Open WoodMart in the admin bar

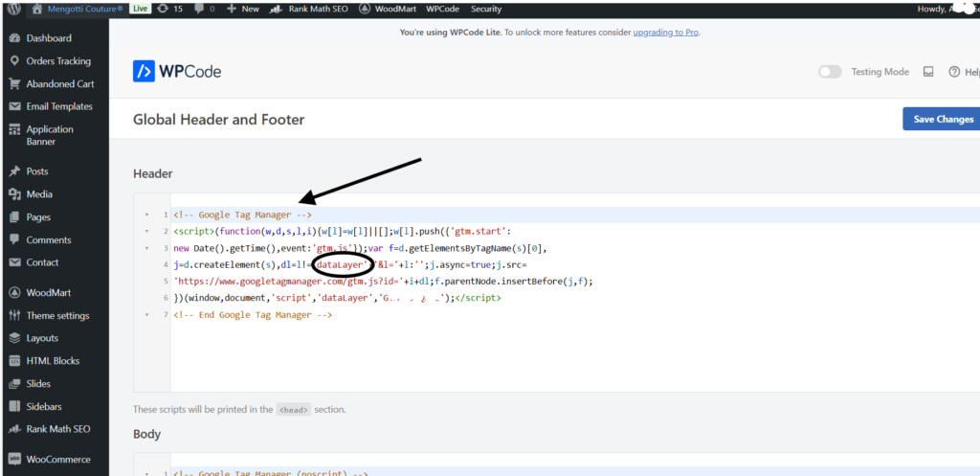[x=389, y=9]
